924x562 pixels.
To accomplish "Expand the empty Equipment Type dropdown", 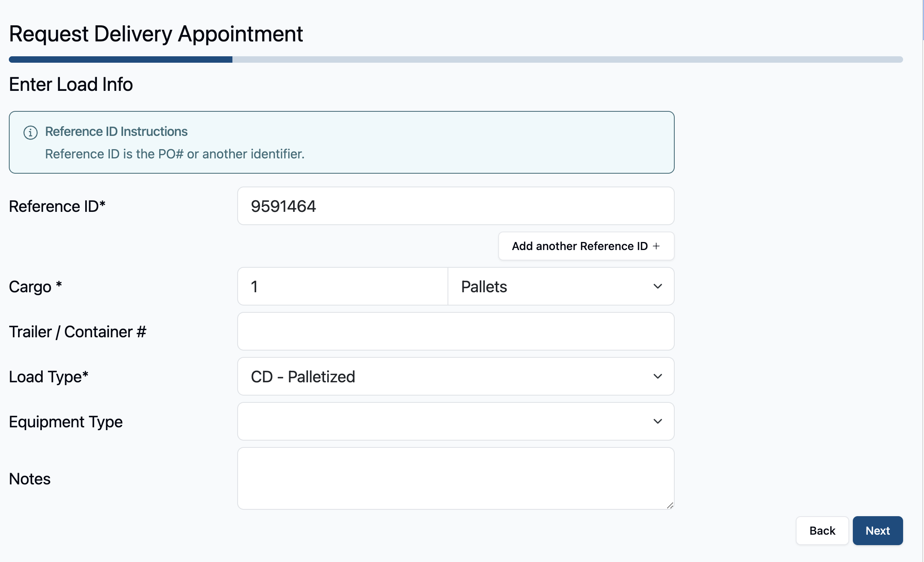I will (456, 421).
